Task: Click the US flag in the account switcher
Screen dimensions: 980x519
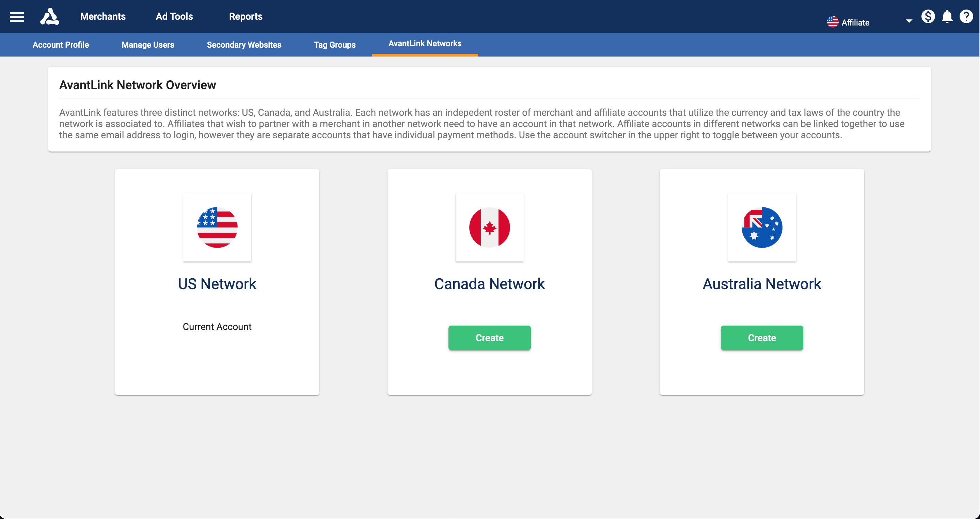Action: (x=833, y=22)
